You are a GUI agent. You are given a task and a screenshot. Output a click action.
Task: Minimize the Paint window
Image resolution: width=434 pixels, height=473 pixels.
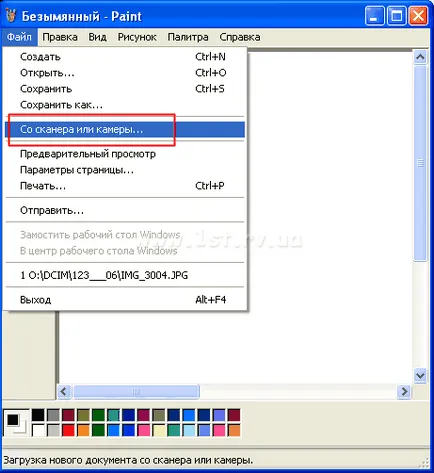point(374,16)
